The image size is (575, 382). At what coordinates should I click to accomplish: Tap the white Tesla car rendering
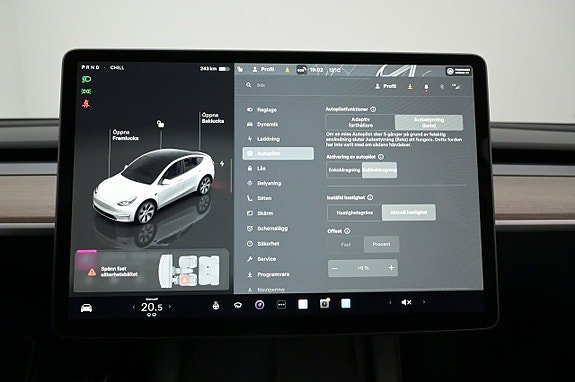click(x=154, y=186)
